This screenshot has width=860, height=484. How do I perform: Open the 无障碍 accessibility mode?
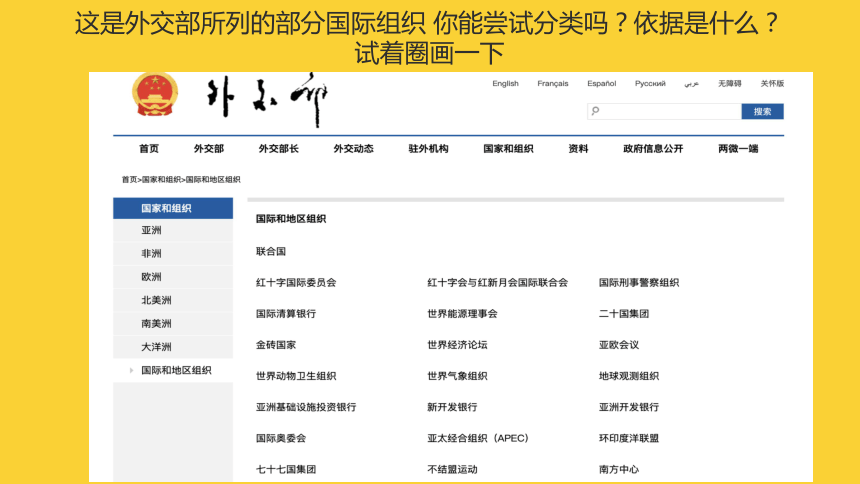coord(729,83)
